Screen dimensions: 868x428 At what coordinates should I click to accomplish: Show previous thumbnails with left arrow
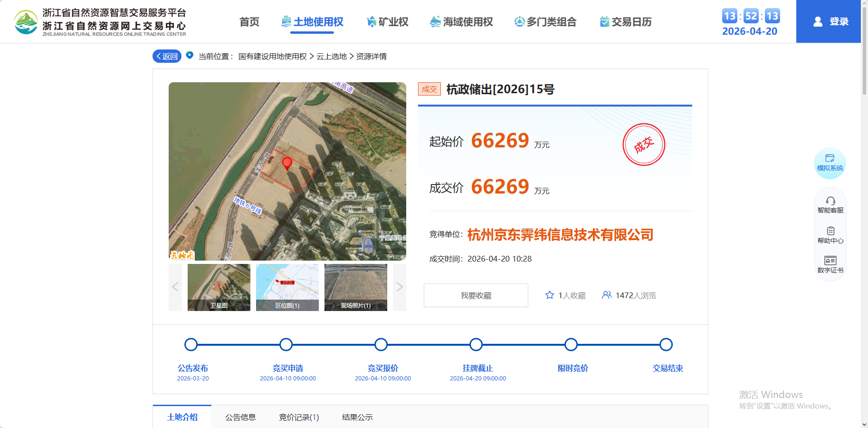point(175,287)
